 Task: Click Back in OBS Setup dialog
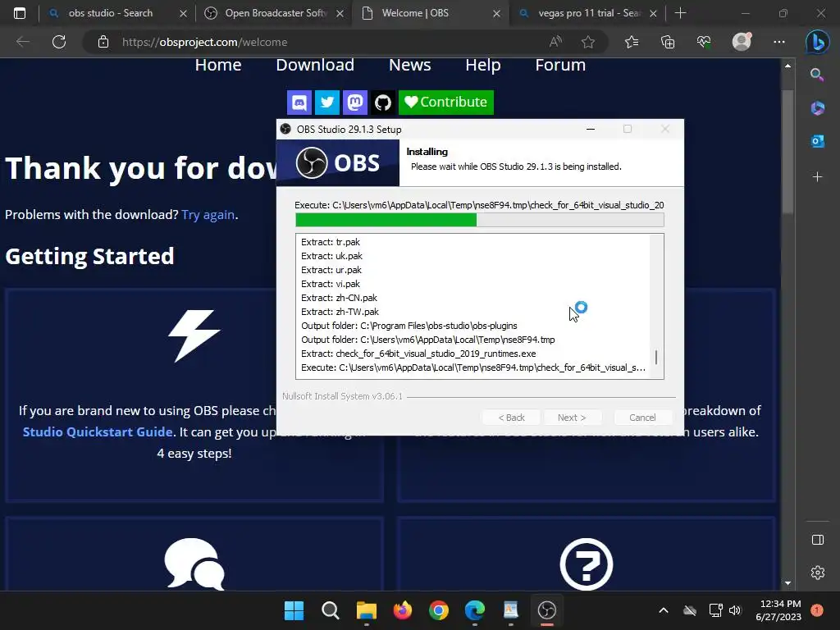click(511, 418)
